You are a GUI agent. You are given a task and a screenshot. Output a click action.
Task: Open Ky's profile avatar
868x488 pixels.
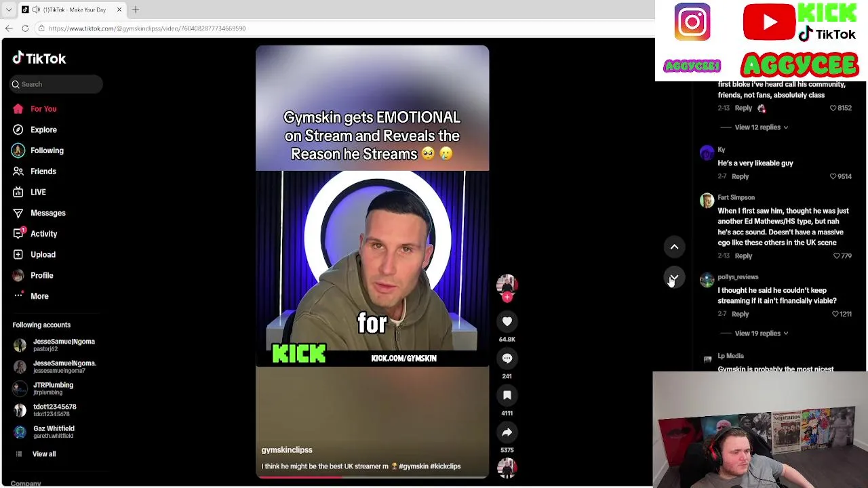pos(707,152)
